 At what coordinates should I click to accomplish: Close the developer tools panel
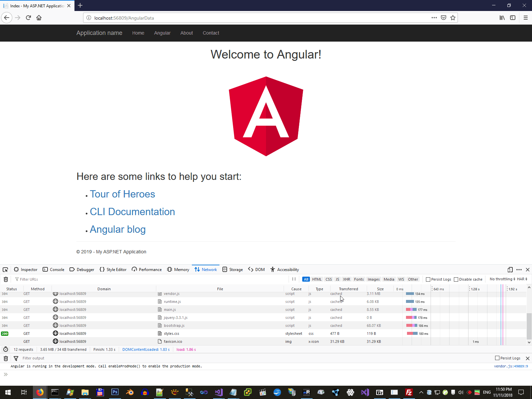[x=528, y=270]
